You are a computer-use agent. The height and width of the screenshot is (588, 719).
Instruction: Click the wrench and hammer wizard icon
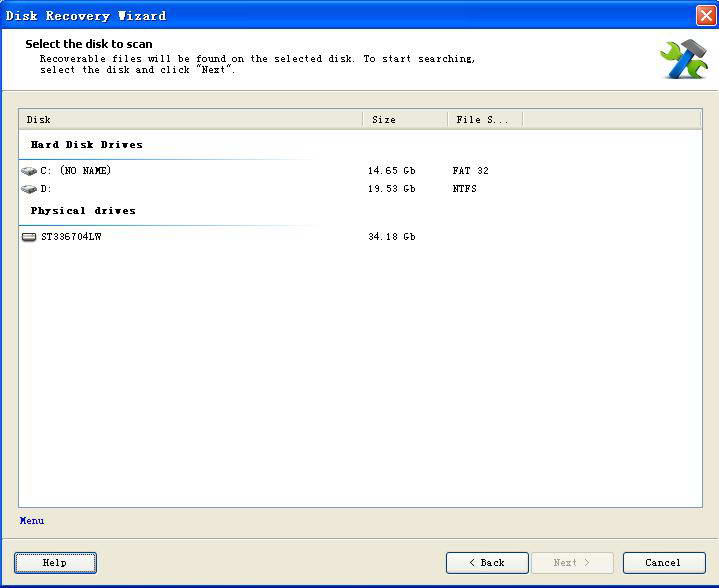tap(683, 59)
